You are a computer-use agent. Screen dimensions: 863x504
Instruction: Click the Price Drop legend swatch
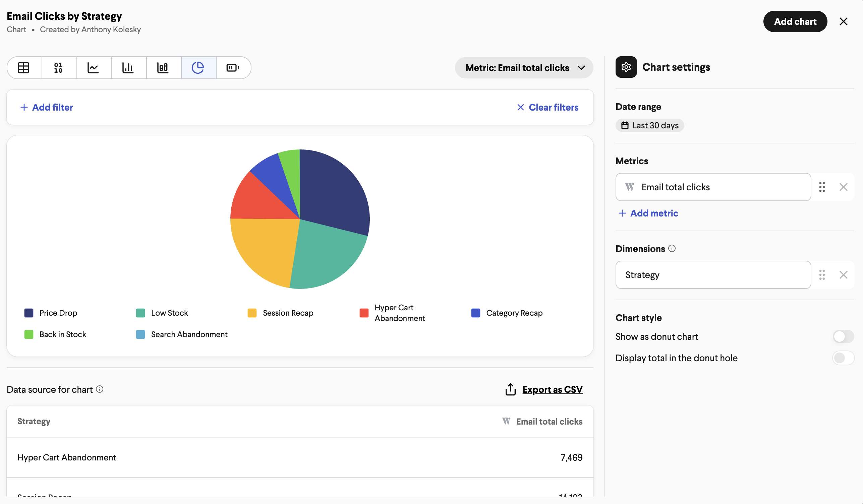(x=29, y=313)
